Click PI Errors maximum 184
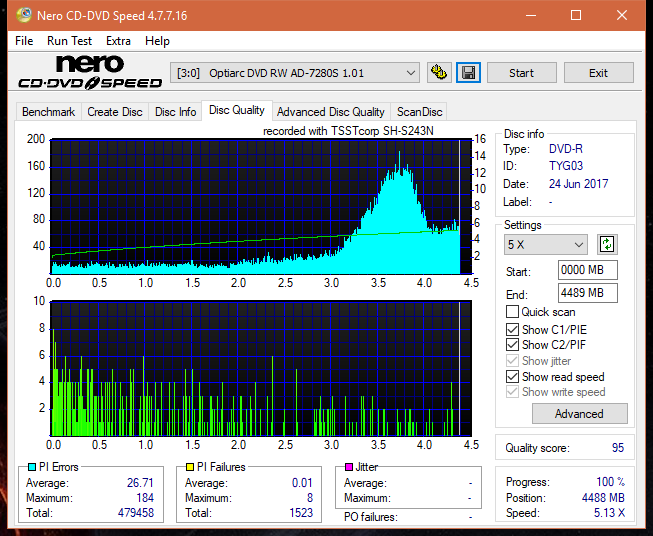 point(145,498)
